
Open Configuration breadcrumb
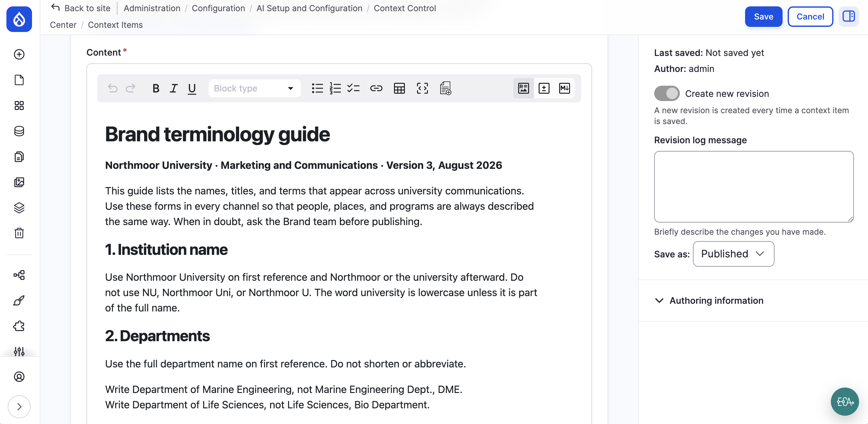218,8
